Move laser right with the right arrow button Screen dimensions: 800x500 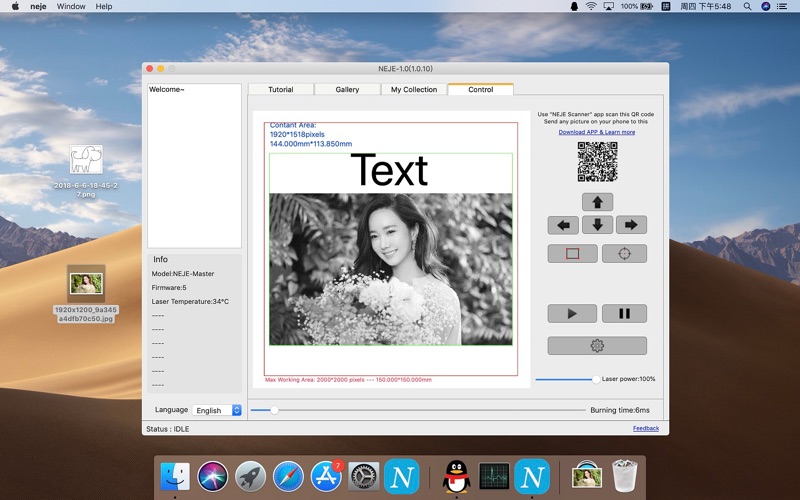pyautogui.click(x=631, y=225)
